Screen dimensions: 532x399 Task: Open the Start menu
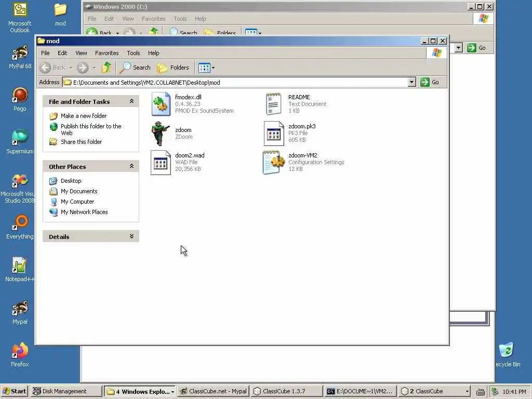[x=14, y=391]
